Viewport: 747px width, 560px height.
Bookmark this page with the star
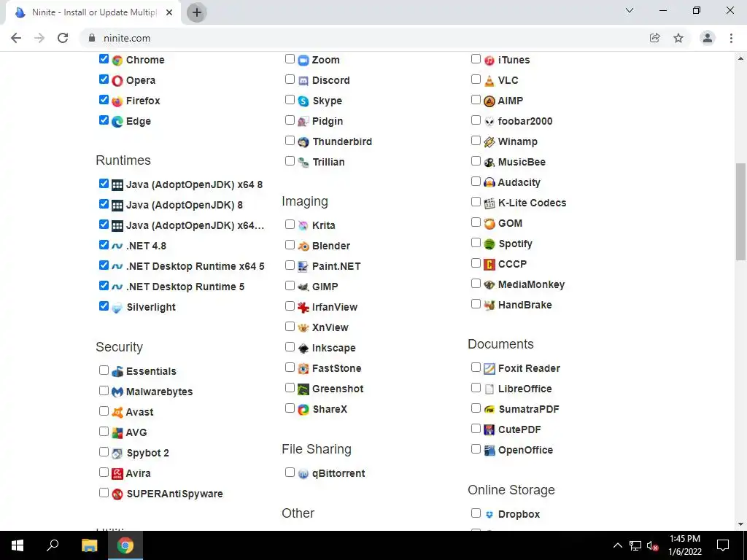tap(678, 38)
